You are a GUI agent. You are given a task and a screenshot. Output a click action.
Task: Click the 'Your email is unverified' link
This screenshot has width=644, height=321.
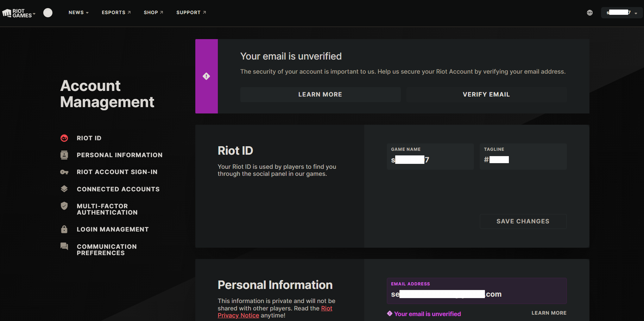pos(428,314)
